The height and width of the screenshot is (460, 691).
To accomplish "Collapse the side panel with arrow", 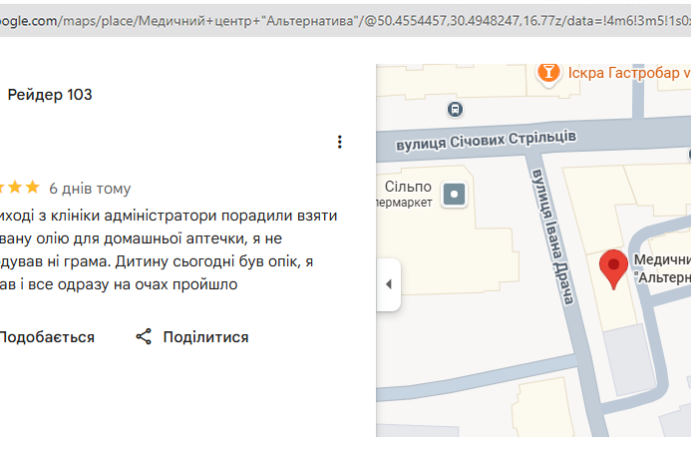I will click(389, 284).
